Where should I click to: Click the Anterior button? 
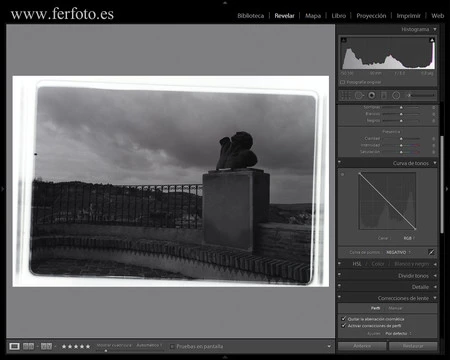[362, 346]
